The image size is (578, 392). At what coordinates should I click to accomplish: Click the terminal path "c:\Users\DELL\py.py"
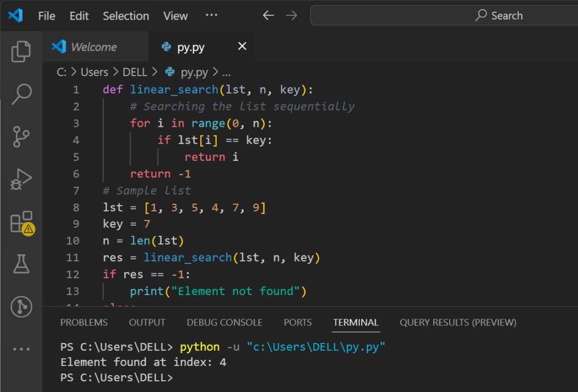316,347
